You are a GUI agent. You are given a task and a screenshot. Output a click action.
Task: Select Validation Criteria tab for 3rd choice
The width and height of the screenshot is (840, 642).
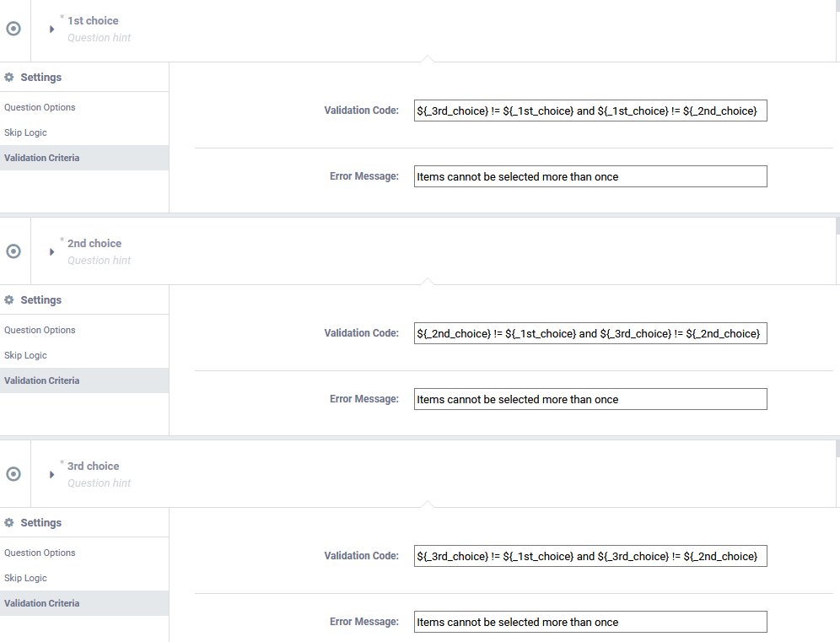click(x=84, y=603)
